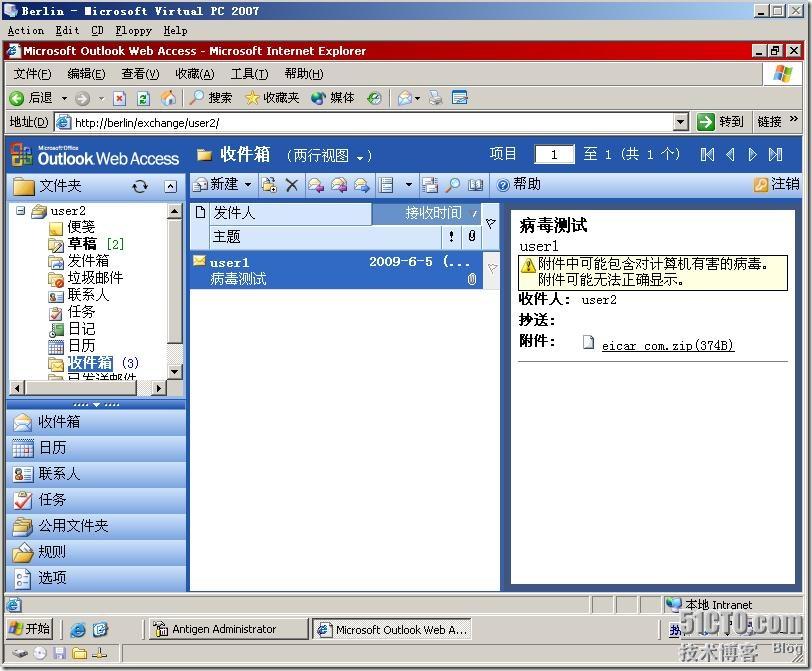The height and width of the screenshot is (671, 812).
Task: Click the IE Refresh page icon
Action: click(x=143, y=98)
